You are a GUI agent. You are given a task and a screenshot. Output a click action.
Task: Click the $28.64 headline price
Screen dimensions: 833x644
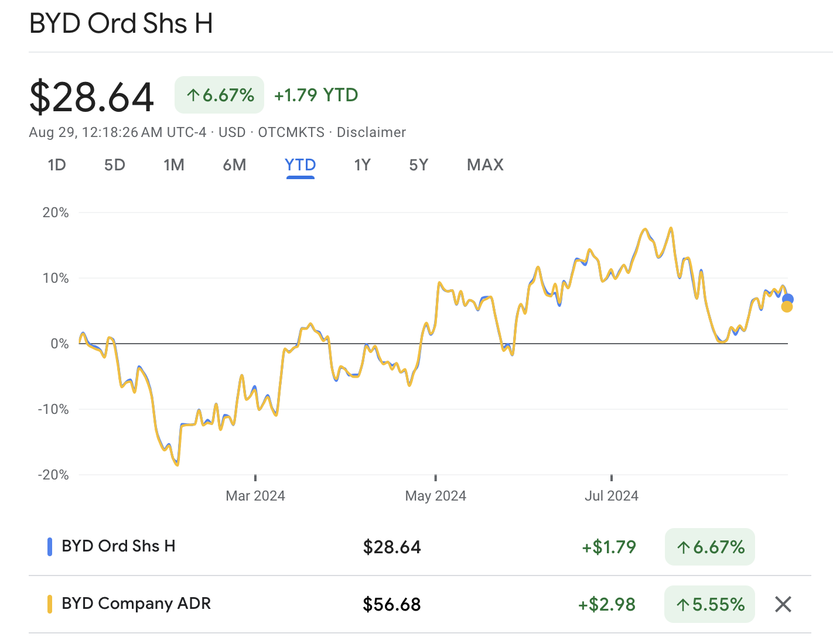(x=92, y=97)
